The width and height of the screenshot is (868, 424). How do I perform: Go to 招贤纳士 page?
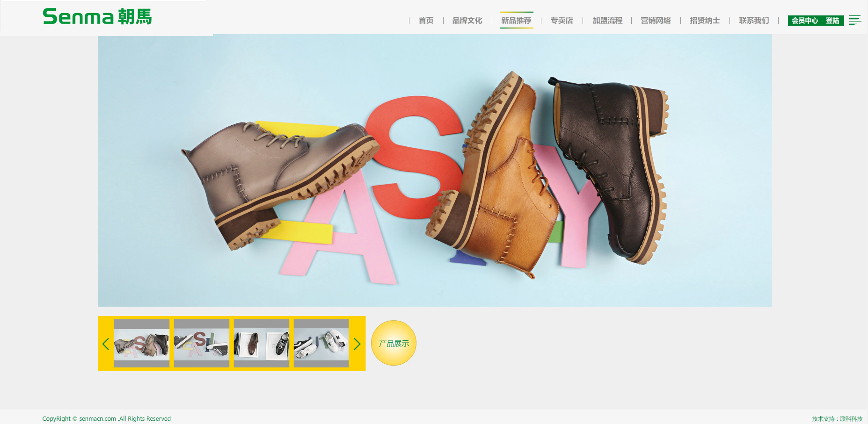[705, 21]
